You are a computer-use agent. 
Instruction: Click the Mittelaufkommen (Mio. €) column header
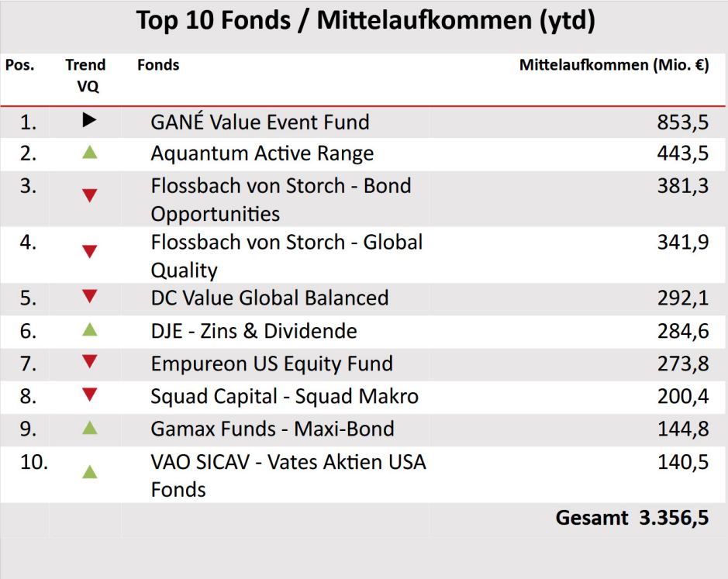coord(614,66)
